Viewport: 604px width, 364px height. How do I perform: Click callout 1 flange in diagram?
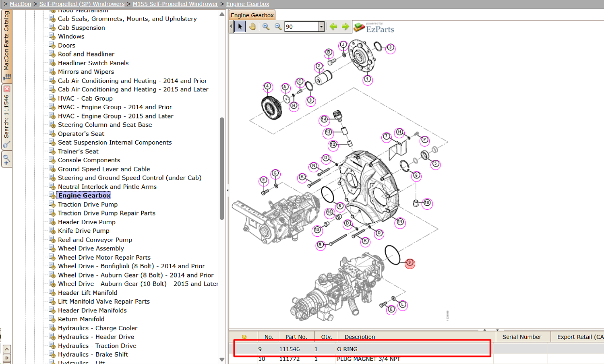click(367, 79)
